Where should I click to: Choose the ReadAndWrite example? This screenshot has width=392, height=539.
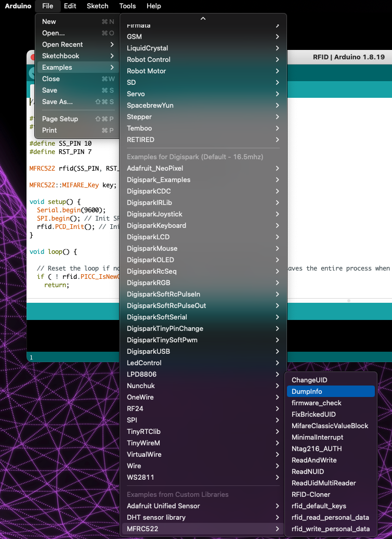point(331,460)
